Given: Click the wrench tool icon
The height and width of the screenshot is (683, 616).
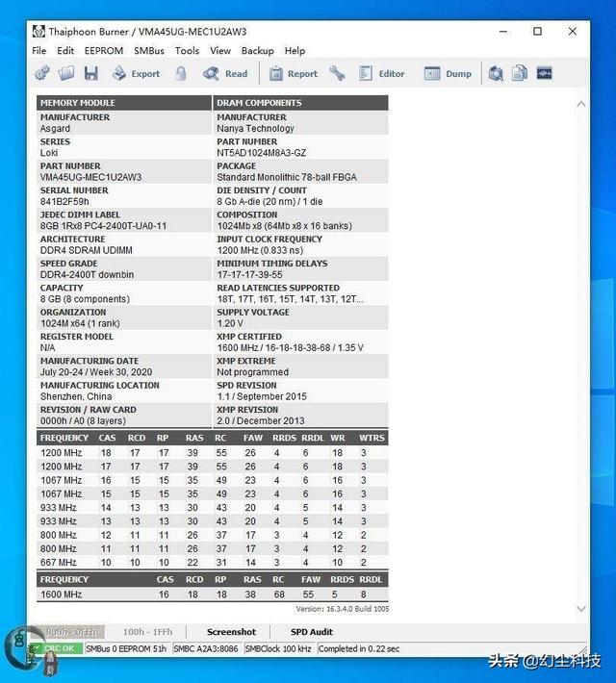Looking at the screenshot, I should point(337,73).
